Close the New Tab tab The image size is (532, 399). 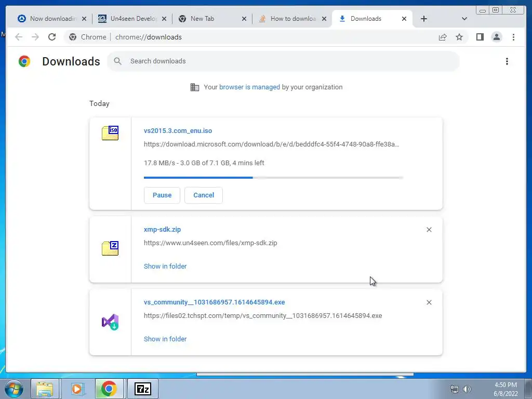pos(244,19)
